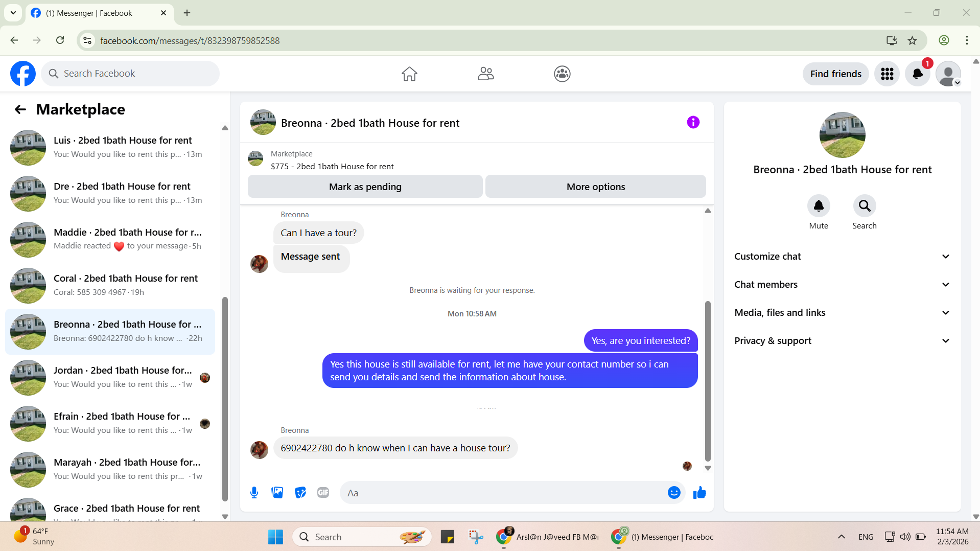This screenshot has width=980, height=551.
Task: Open the Facebook menu grid icon
Action: click(887, 74)
